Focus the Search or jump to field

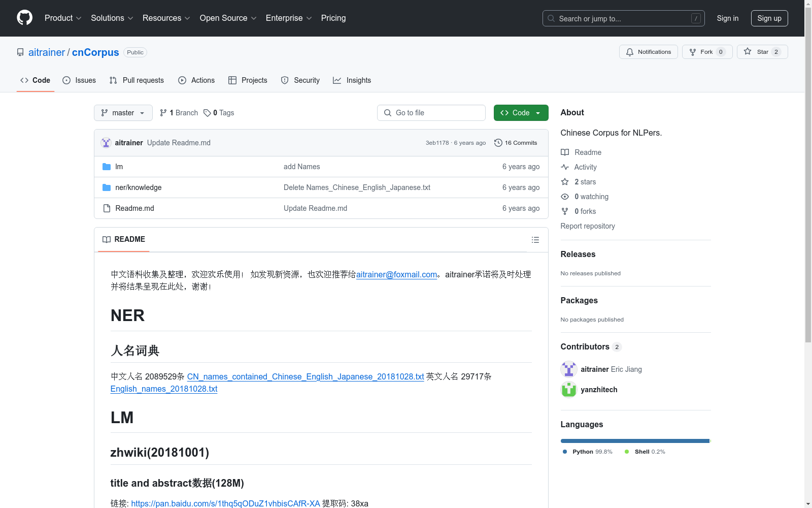623,18
